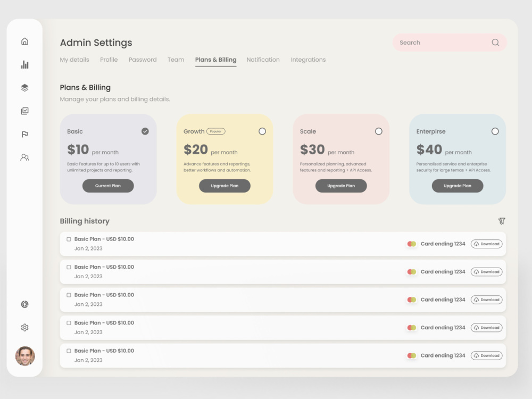This screenshot has width=532, height=399.
Task: Switch to the Team tab
Action: click(176, 60)
